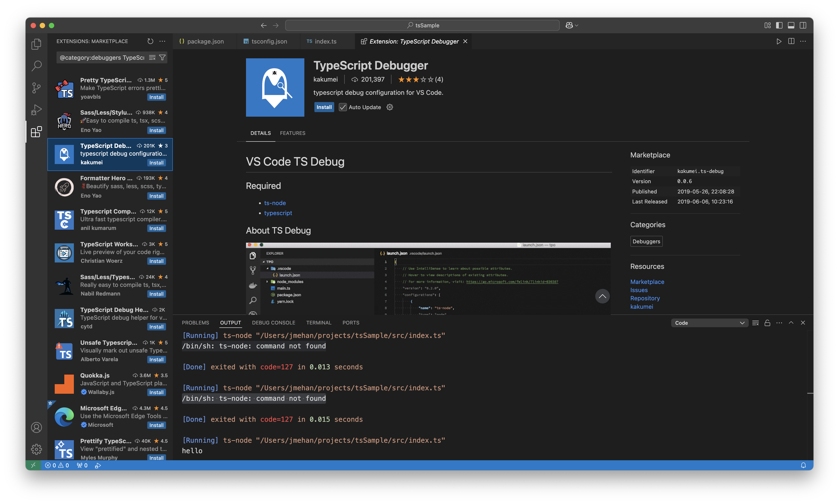This screenshot has width=839, height=504.
Task: Open errors and warnings in status bar
Action: point(57,465)
